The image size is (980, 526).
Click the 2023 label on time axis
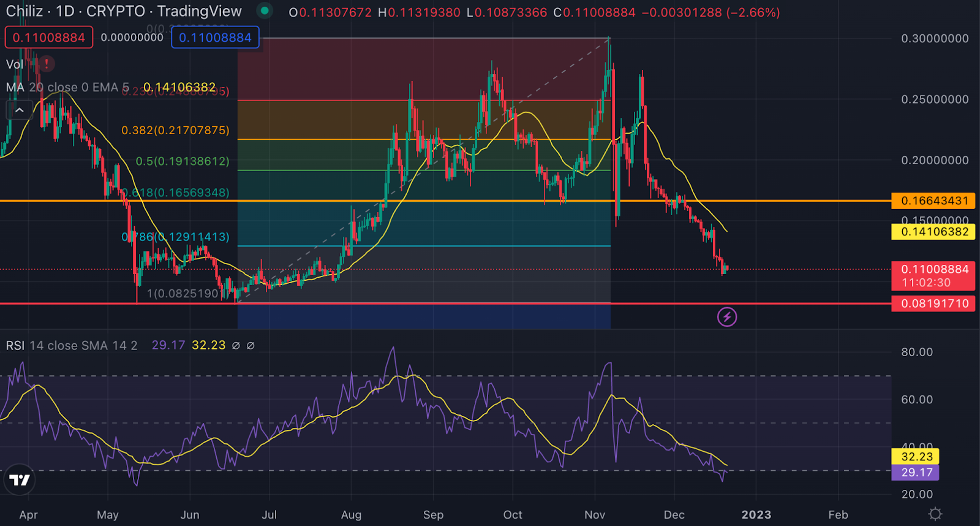[756, 515]
